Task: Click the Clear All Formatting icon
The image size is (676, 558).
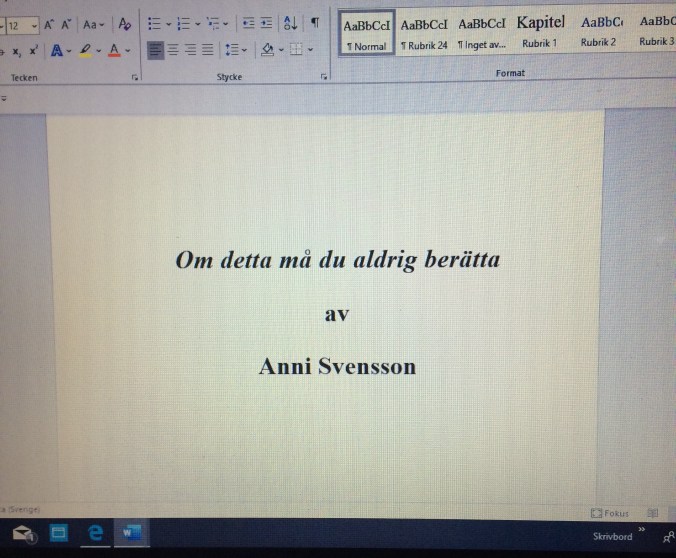Action: coord(125,24)
